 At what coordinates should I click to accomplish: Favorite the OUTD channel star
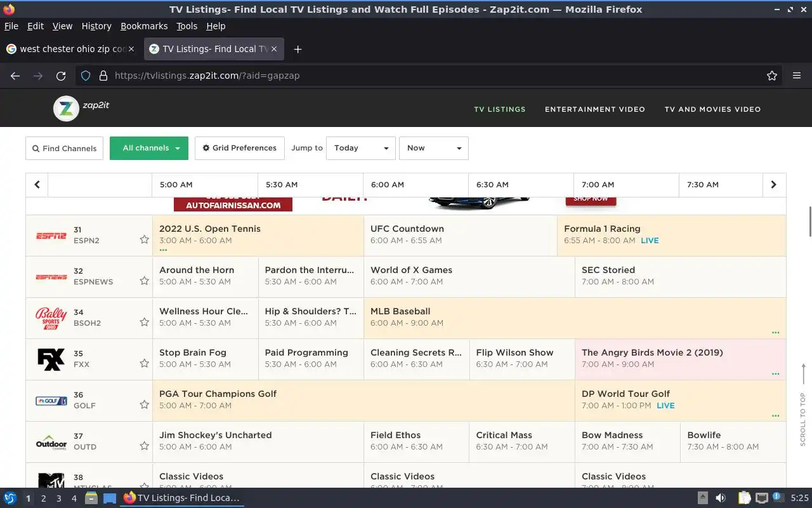pyautogui.click(x=144, y=446)
